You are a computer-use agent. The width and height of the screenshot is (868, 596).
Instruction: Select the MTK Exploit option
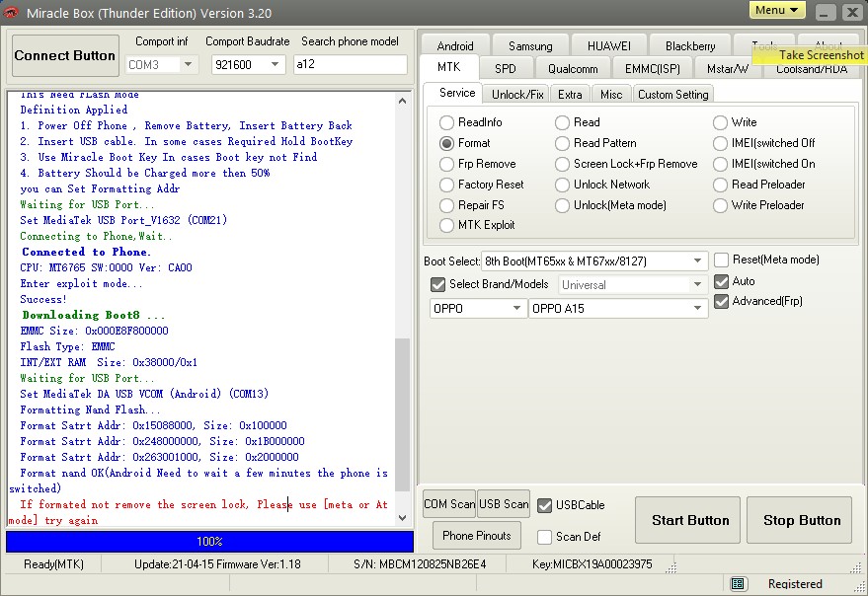pyautogui.click(x=477, y=225)
